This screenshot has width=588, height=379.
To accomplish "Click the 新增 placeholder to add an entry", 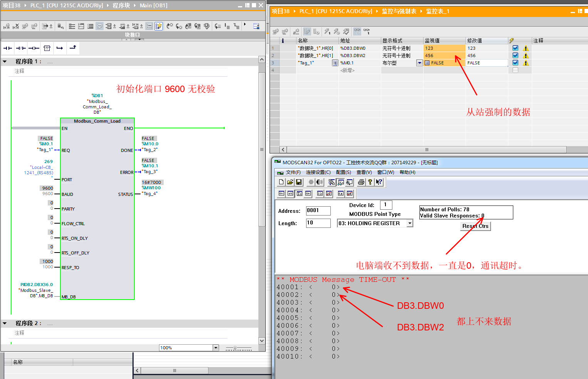I will [347, 70].
